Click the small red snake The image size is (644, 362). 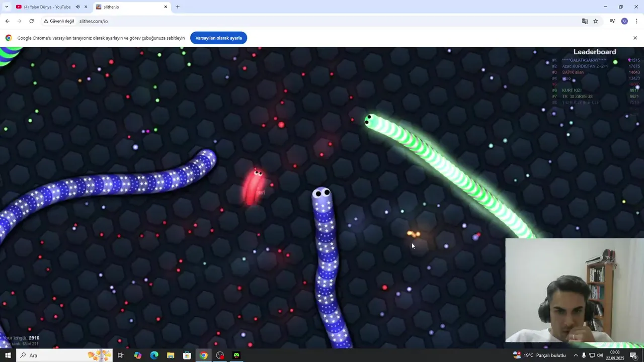[x=254, y=186]
